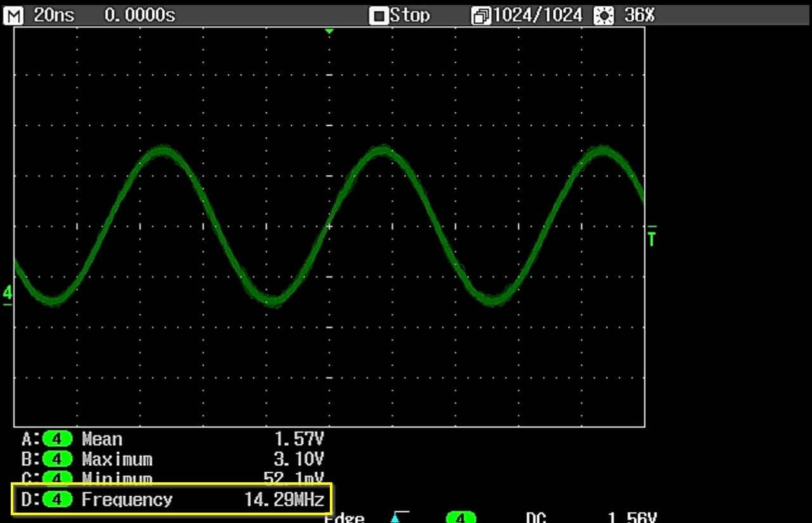
Task: Click the acquisition count stacked-pages icon
Action: 481,16
